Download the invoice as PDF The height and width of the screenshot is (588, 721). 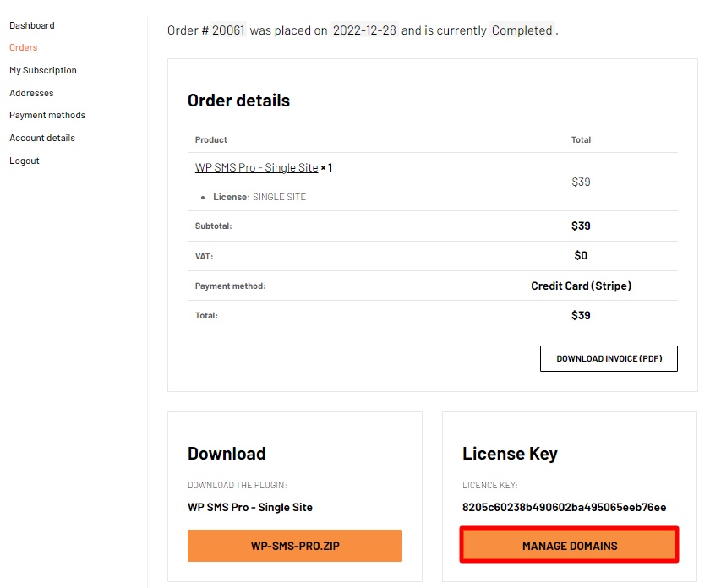[x=609, y=358]
